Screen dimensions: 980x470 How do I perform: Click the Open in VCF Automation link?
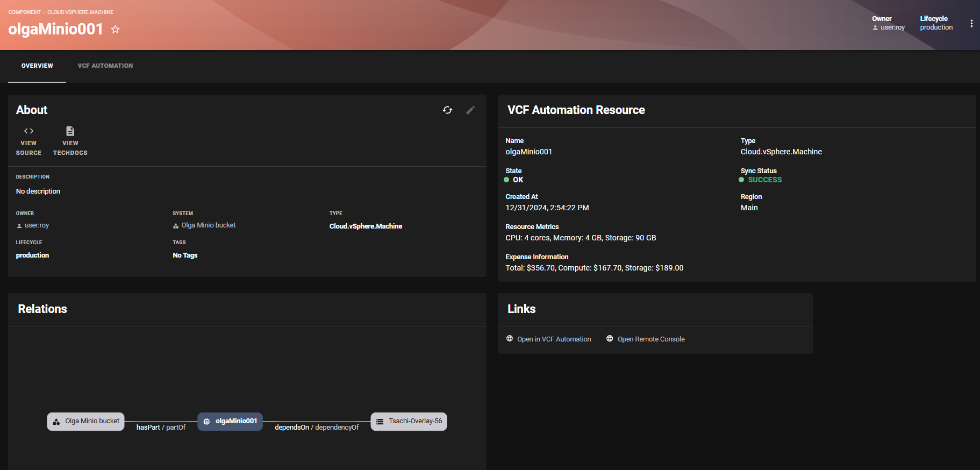coord(554,339)
